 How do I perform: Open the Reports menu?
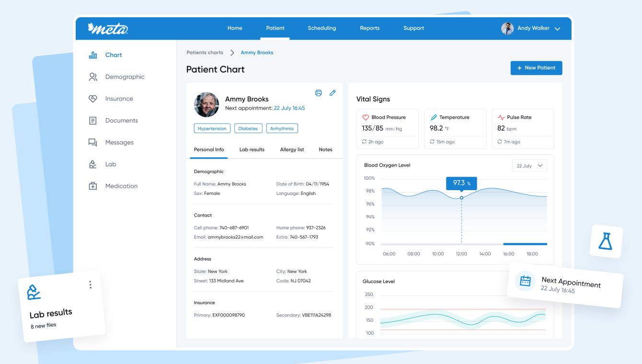(x=370, y=28)
